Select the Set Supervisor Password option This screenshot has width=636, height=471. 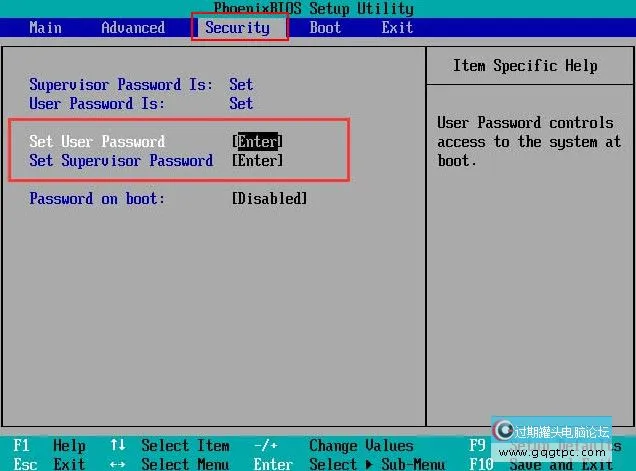121,160
